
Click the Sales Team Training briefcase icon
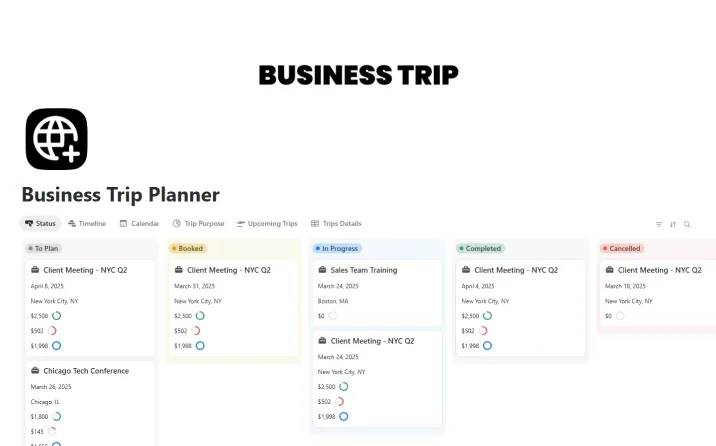click(x=321, y=270)
